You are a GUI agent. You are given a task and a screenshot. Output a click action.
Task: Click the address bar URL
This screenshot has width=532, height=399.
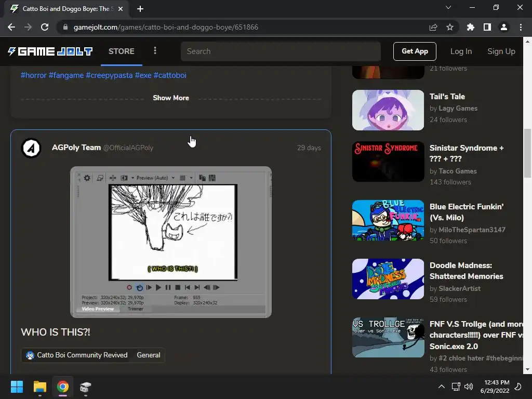[166, 27]
